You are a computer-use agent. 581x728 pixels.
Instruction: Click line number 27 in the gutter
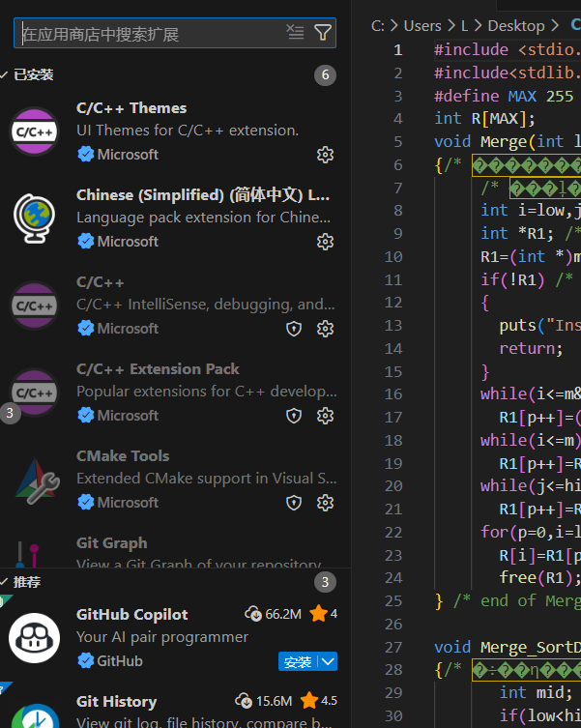tap(393, 647)
